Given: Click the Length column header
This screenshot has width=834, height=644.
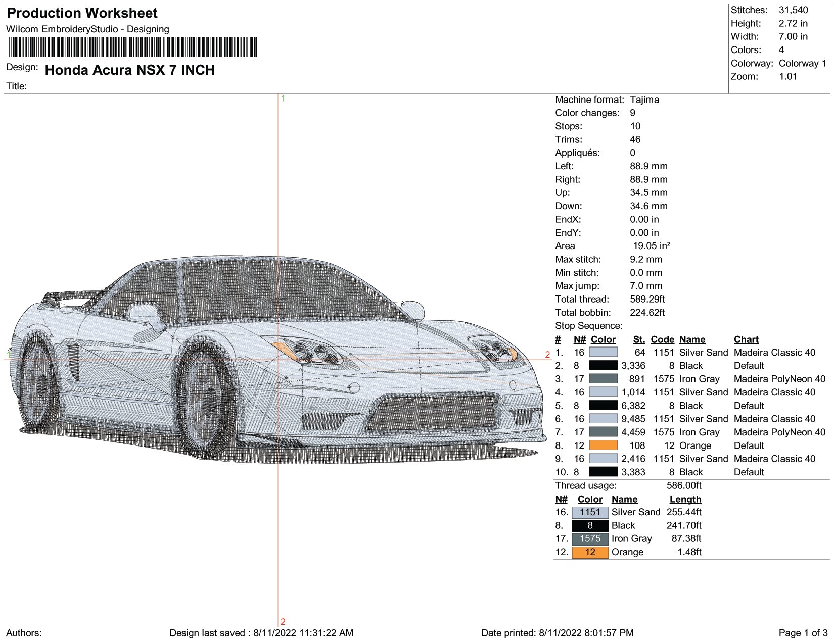Looking at the screenshot, I should point(685,499).
